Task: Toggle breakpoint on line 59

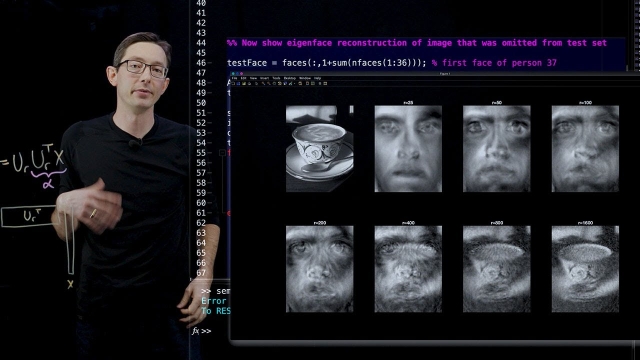Action: (209, 193)
